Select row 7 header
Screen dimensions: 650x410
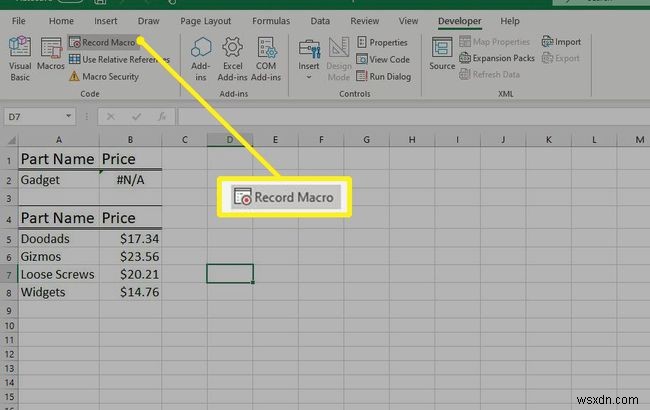coord(9,274)
